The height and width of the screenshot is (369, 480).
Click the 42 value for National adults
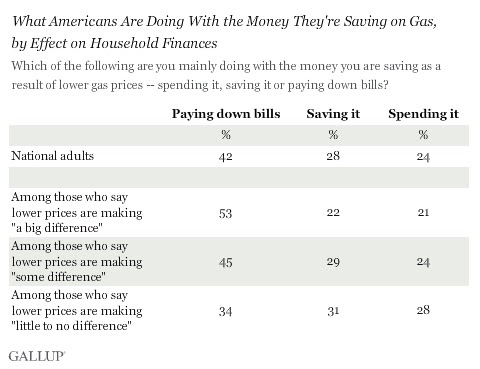(x=226, y=156)
